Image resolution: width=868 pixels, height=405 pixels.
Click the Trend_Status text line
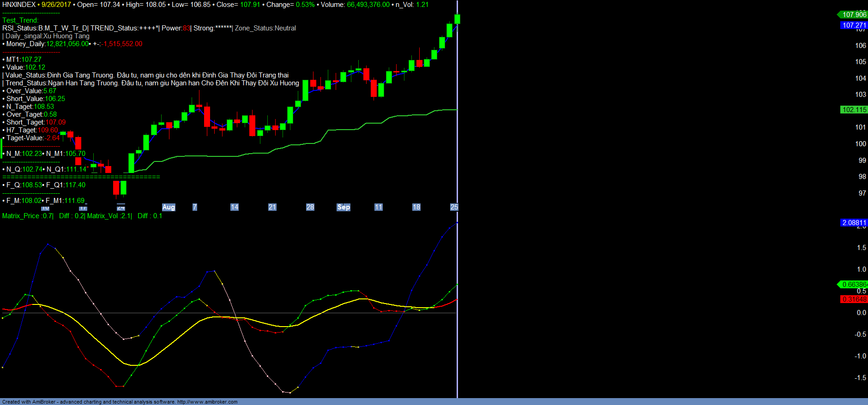[x=152, y=83]
